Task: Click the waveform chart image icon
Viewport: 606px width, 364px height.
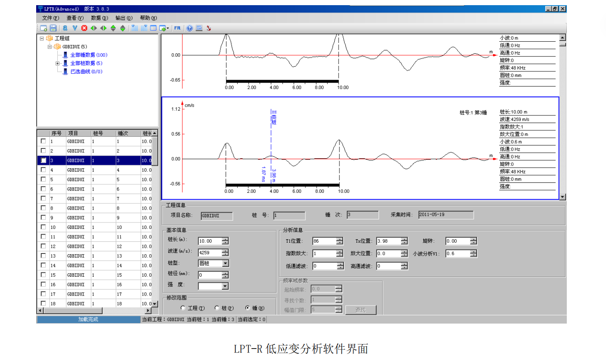Action: click(199, 28)
